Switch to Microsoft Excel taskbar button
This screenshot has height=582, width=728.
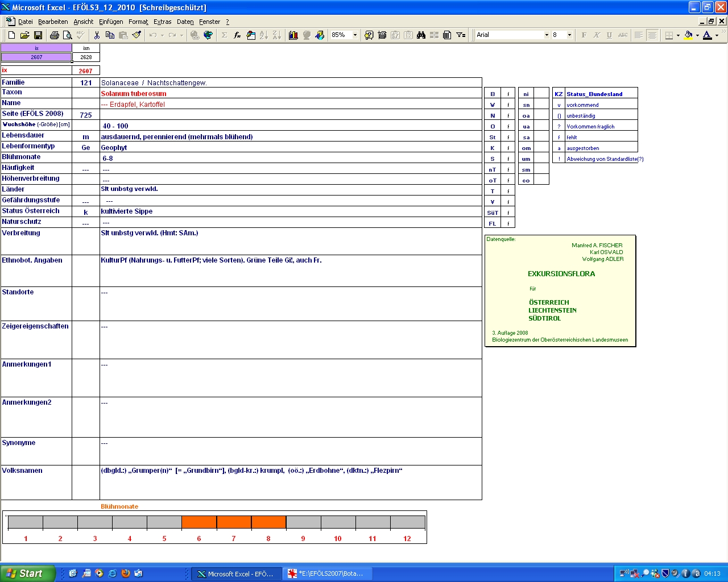[x=235, y=574]
